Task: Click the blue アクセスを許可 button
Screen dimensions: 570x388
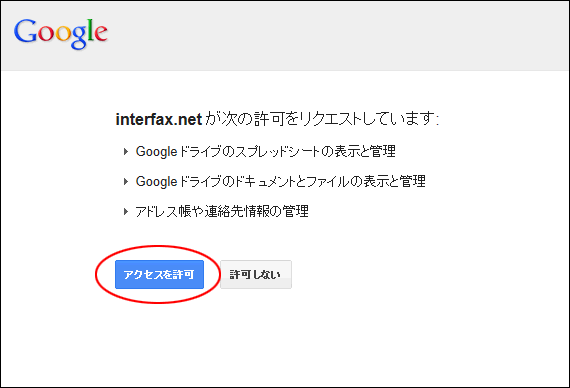Action: (159, 275)
